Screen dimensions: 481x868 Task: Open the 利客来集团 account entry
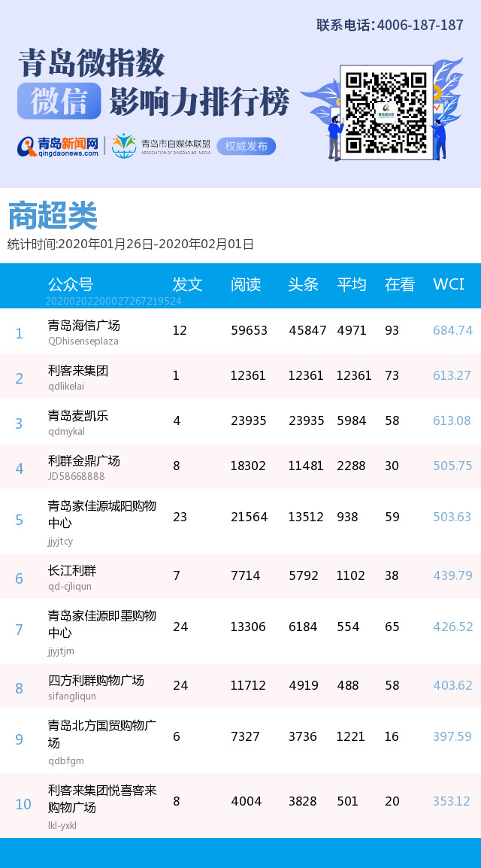click(x=78, y=371)
